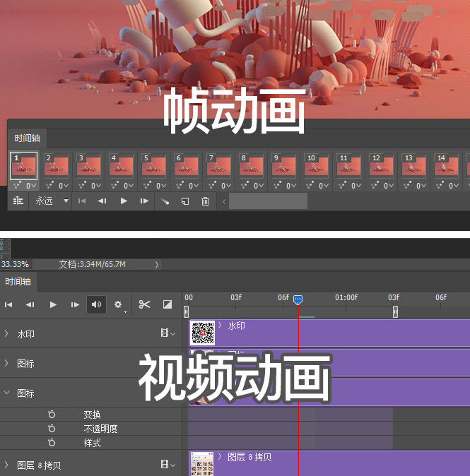This screenshot has height=476, width=470.
Task: Switch to lower 时间轴 tab
Action: (x=18, y=282)
